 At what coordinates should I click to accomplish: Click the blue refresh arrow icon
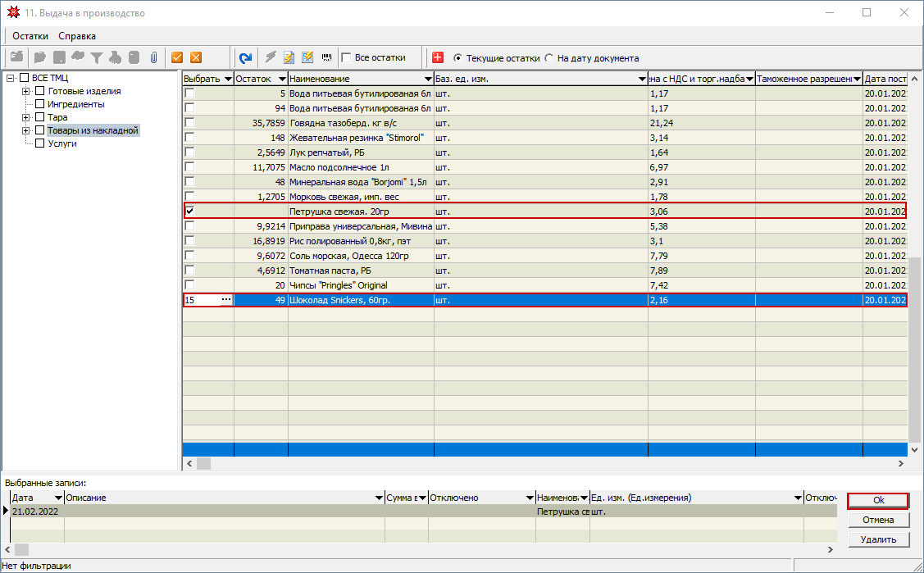tap(245, 57)
